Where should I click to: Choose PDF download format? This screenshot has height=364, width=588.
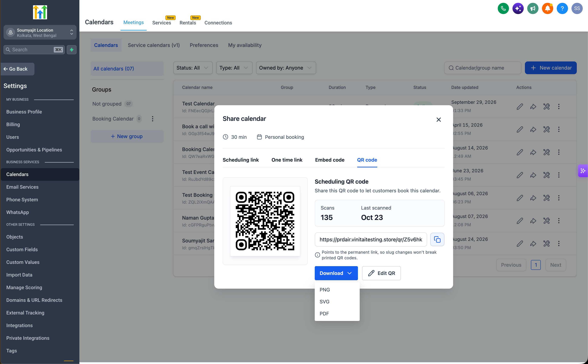click(x=337, y=313)
